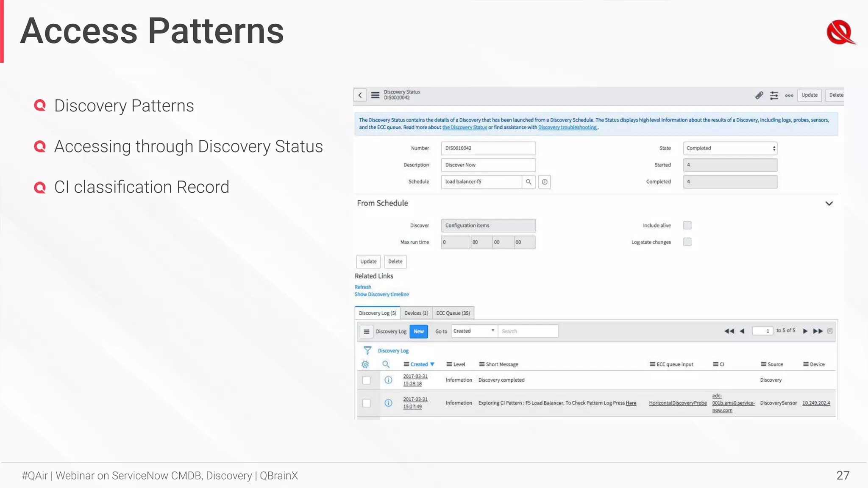Switch to the Discovery Log (5) tab
Image resolution: width=868 pixels, height=488 pixels.
[x=377, y=313]
